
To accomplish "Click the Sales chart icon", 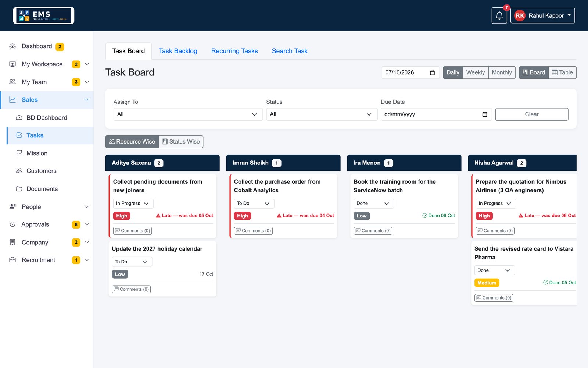I will pyautogui.click(x=12, y=100).
